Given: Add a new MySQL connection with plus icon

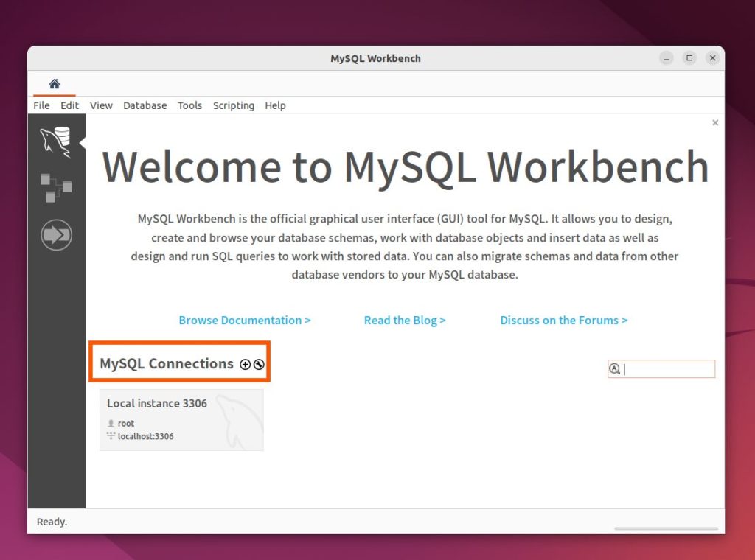Looking at the screenshot, I should coord(246,364).
